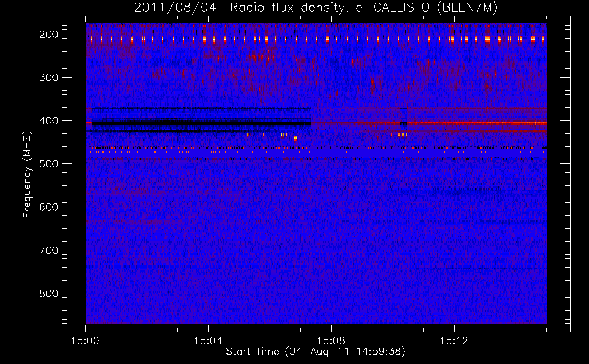Click the 'Start Time (04-Aug-11 14:59:38)' label
The image size is (589, 364).
pos(316,352)
